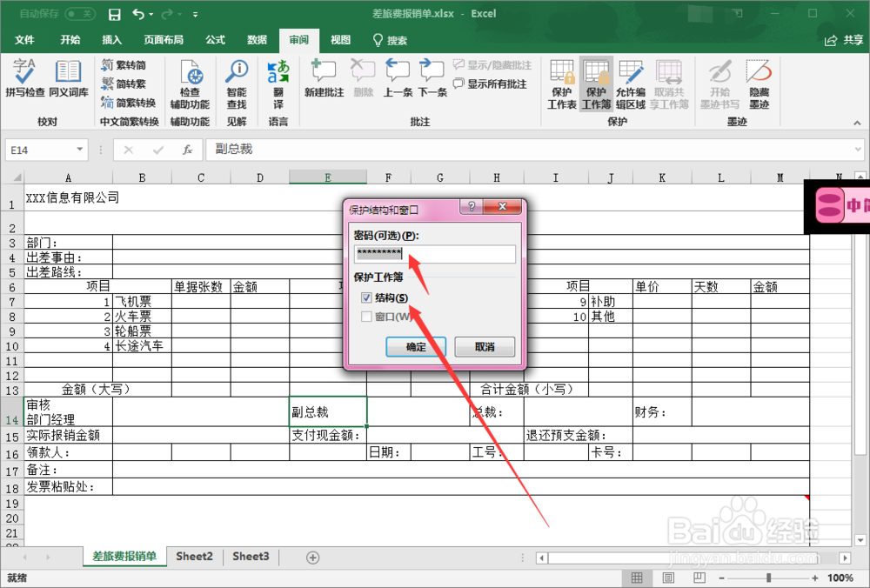The height and width of the screenshot is (588, 870).
Task: Click the Search (搜索) box in the ribbon
Action: coord(390,40)
